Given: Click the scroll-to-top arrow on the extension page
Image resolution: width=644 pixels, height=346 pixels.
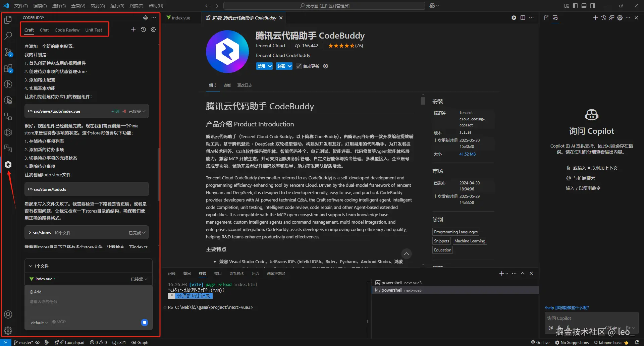Looking at the screenshot, I should point(406,254).
